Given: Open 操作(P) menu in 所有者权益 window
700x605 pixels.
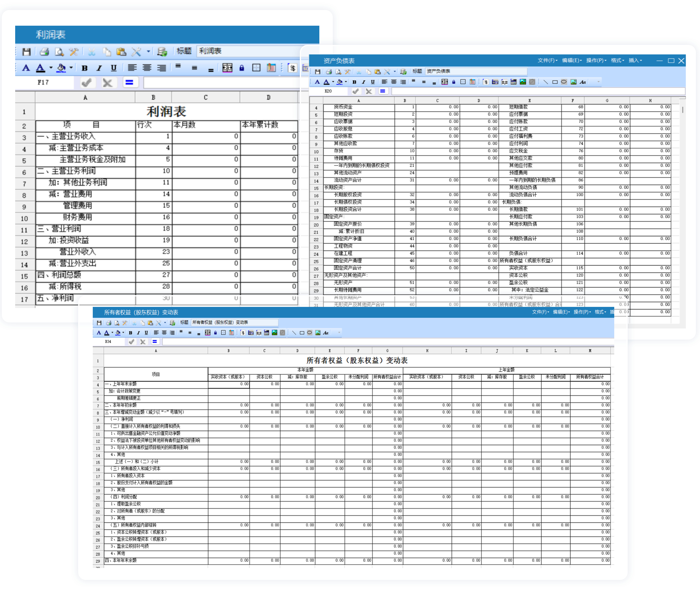Looking at the screenshot, I should pyautogui.click(x=582, y=312).
